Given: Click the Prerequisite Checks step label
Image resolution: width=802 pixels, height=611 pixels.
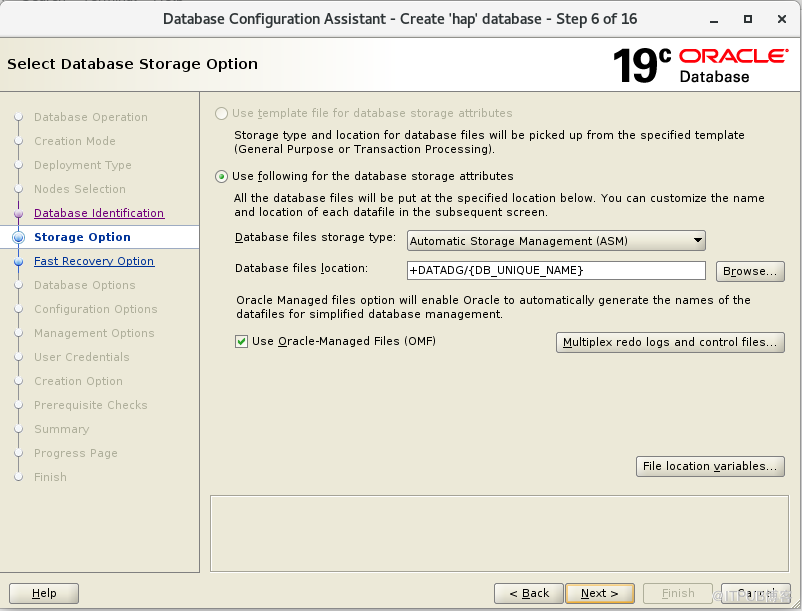Looking at the screenshot, I should [x=91, y=405].
